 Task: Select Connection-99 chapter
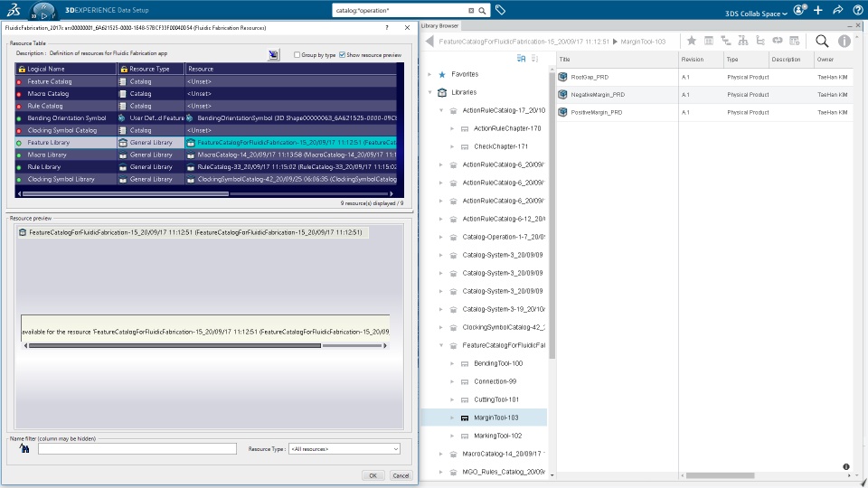tap(495, 381)
